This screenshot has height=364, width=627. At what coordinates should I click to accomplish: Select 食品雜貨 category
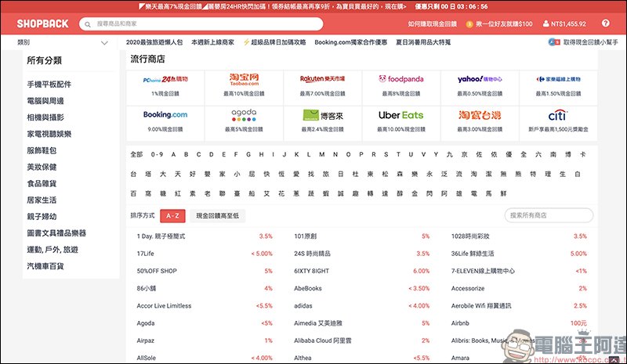pyautogui.click(x=42, y=183)
